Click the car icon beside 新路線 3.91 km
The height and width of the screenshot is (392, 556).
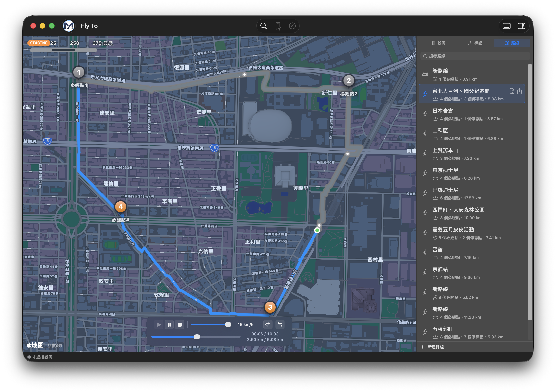pos(425,74)
